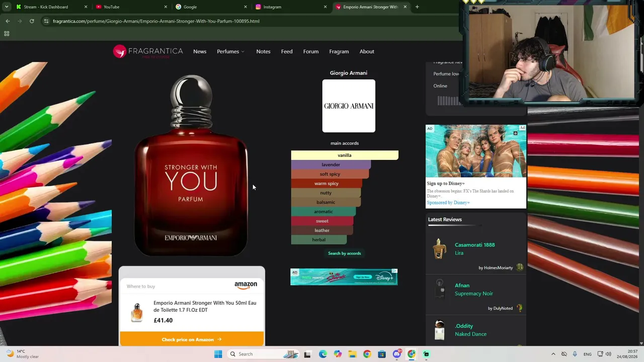The height and width of the screenshot is (362, 644).
Task: Open the Casamorati Lira bottle thumbnail
Action: [440, 249]
